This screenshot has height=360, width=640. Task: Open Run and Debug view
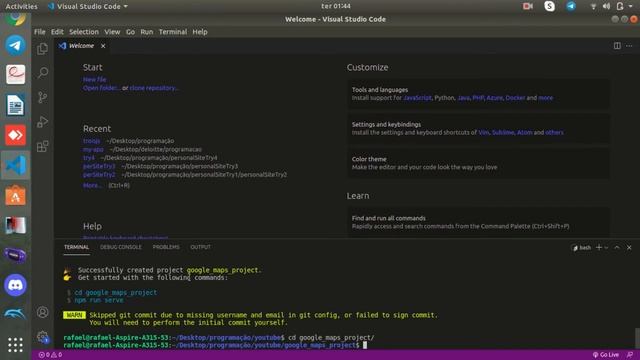(x=42, y=122)
